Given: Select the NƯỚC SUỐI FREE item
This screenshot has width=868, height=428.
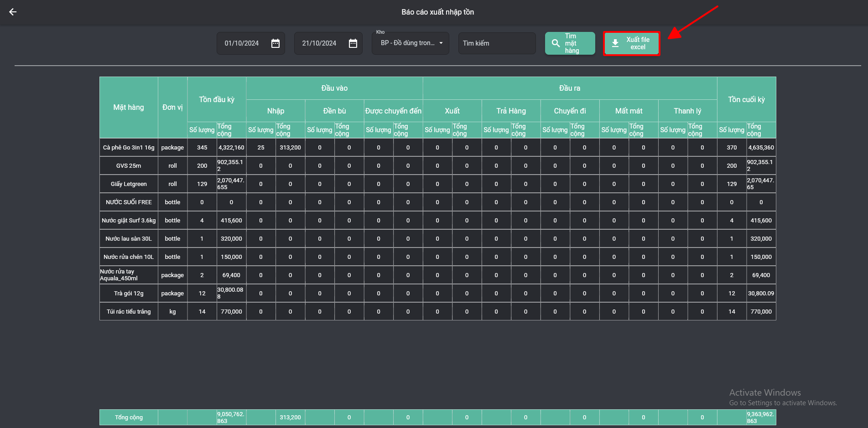Looking at the screenshot, I should click(x=129, y=202).
